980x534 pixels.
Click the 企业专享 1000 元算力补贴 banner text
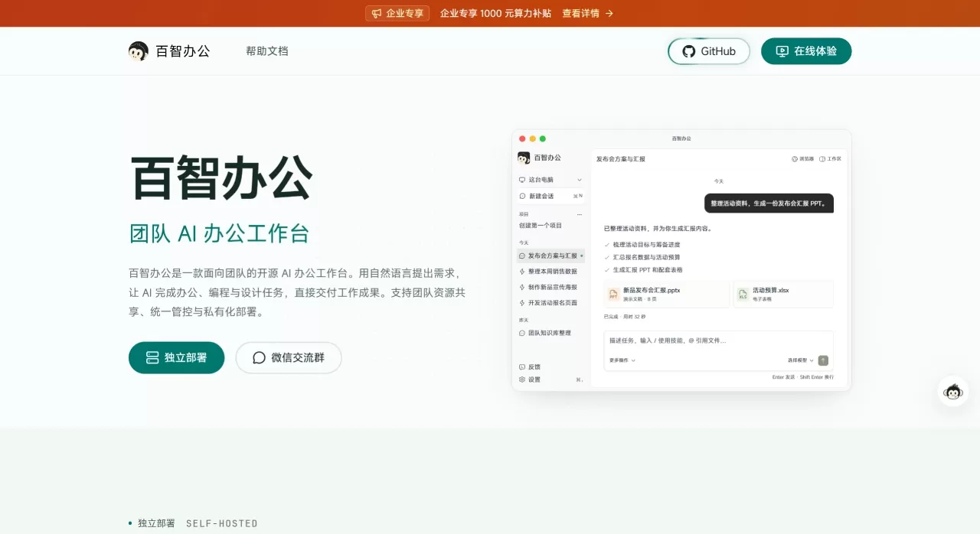pos(495,13)
